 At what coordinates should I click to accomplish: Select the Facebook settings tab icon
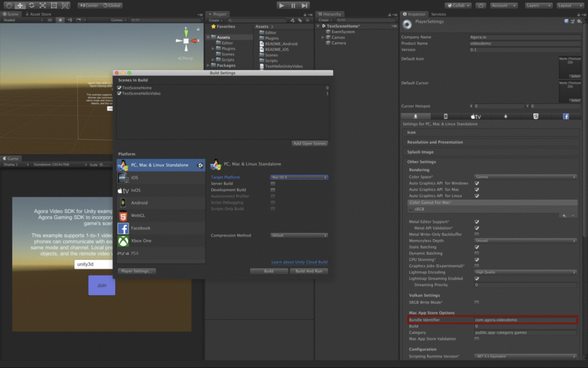(566, 116)
